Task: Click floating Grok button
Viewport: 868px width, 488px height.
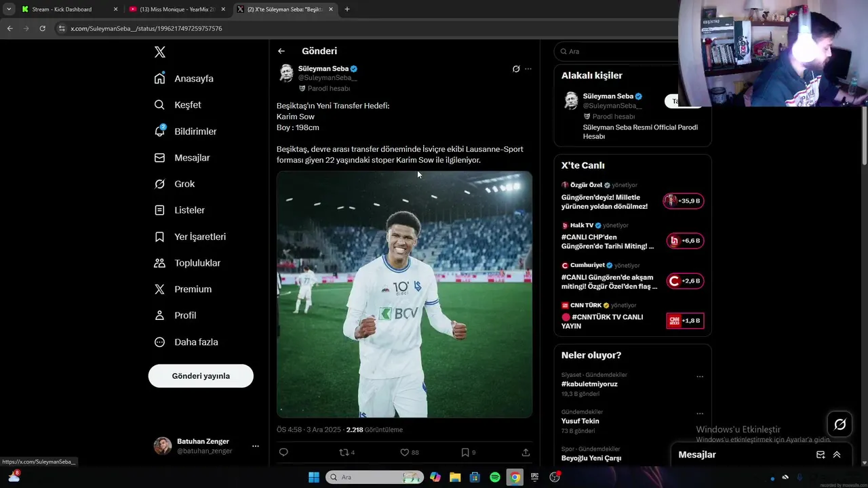Action: coord(840,424)
